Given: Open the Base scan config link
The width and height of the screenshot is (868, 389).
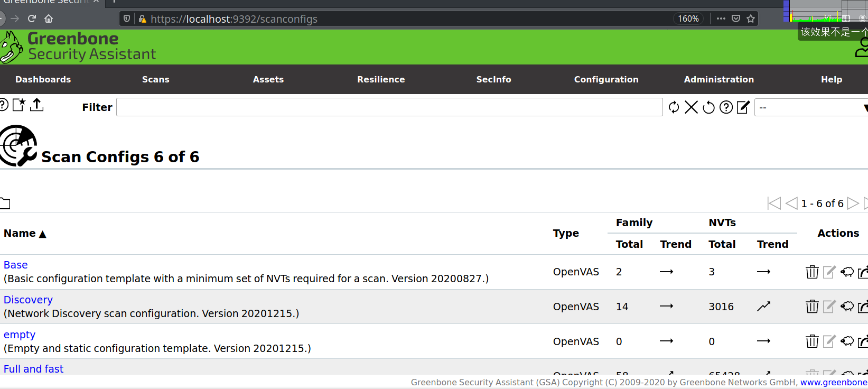Looking at the screenshot, I should (15, 265).
